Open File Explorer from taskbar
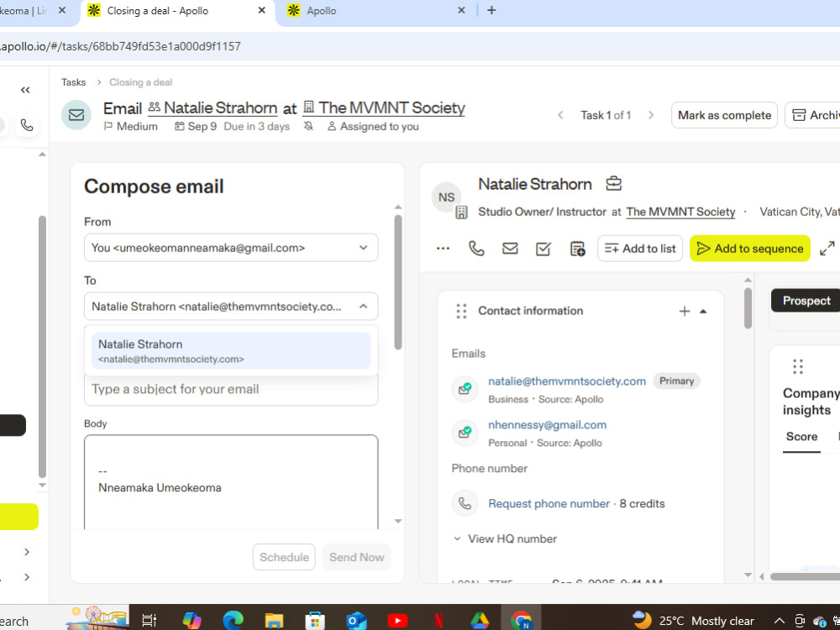The image size is (840, 630). click(274, 621)
